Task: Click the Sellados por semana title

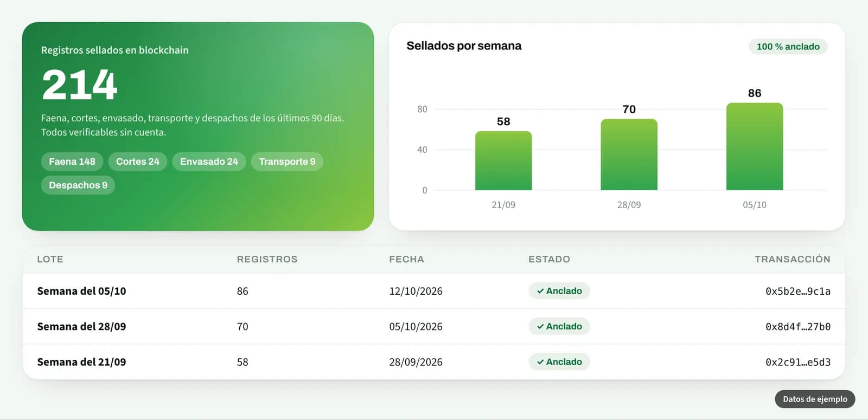Action: [x=464, y=46]
